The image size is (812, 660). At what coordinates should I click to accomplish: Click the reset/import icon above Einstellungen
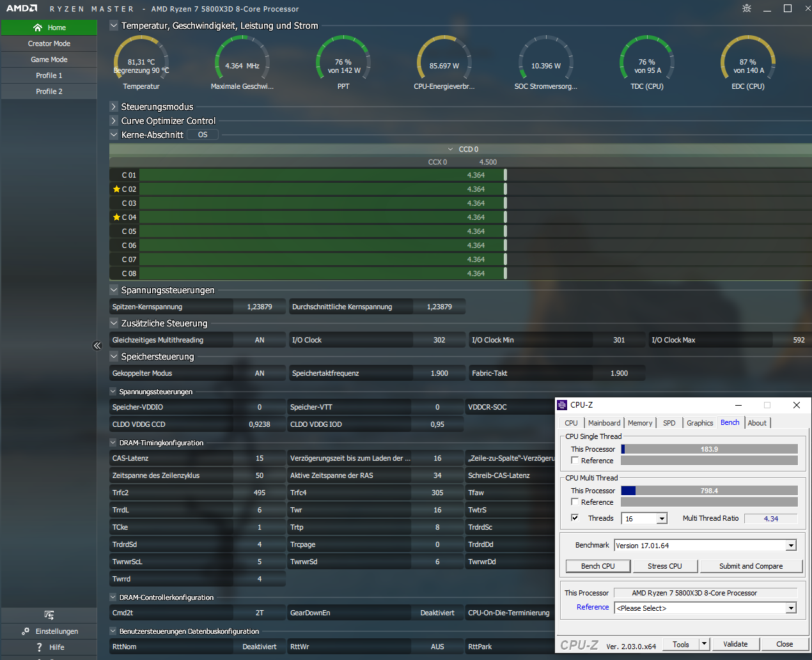tap(49, 615)
